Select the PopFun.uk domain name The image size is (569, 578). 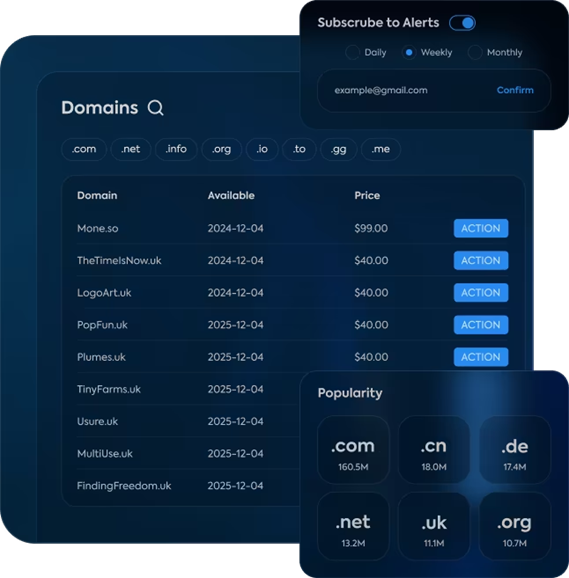102,325
